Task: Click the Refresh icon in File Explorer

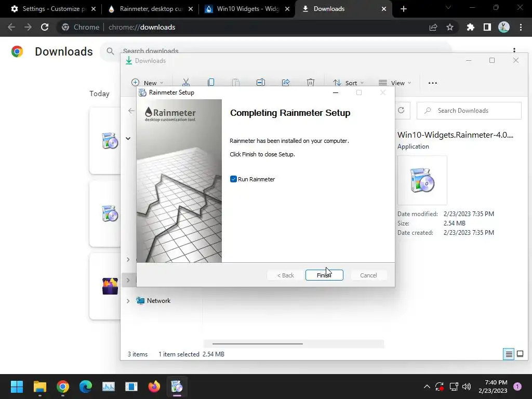Action: tap(401, 110)
